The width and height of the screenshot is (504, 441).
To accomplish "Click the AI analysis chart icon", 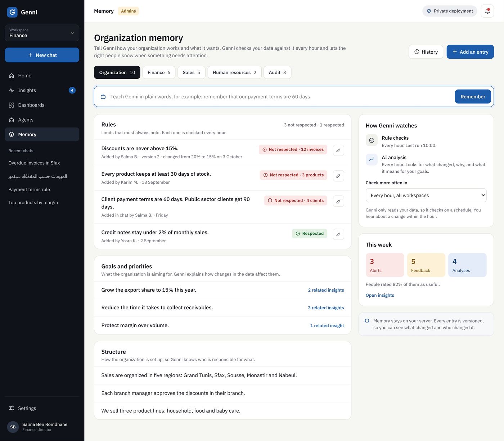I will point(372,159).
